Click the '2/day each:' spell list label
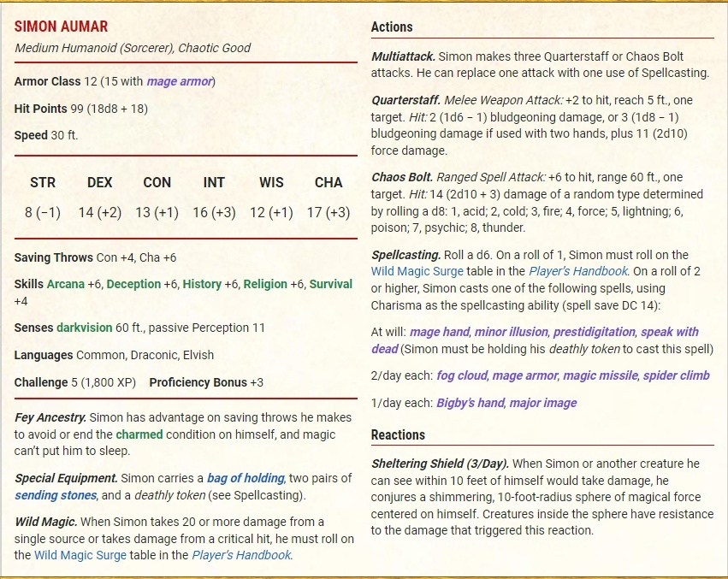This screenshot has width=728, height=579. [401, 375]
